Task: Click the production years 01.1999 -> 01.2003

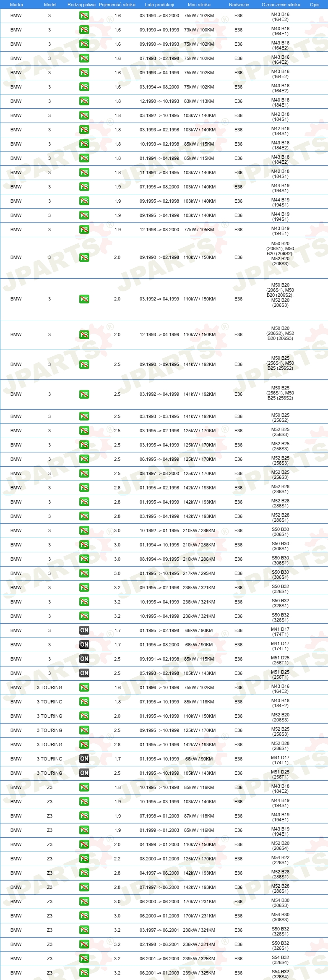Action: point(159,830)
